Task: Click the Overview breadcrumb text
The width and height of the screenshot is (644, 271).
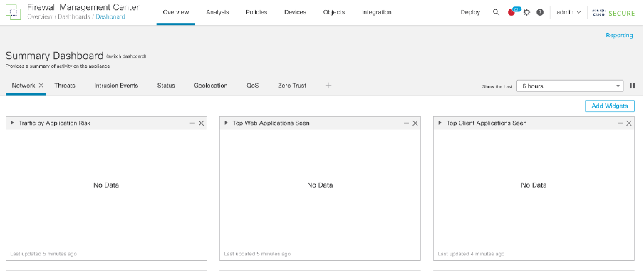Action: click(39, 17)
